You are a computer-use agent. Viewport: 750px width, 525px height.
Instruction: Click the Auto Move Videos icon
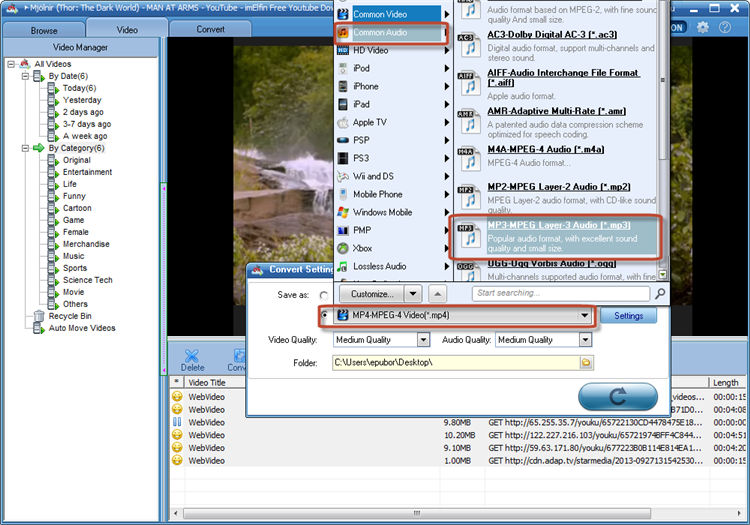point(39,328)
